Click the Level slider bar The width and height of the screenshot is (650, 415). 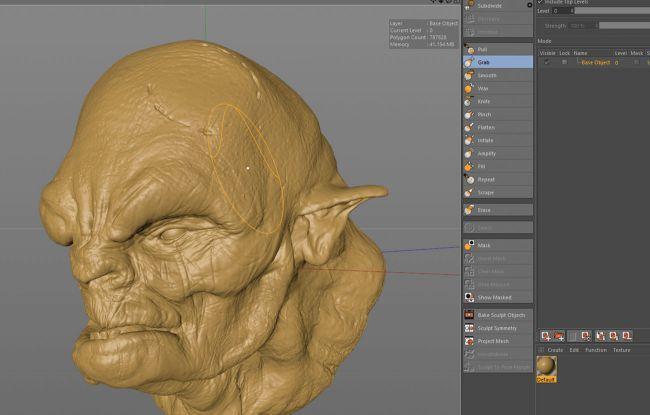pos(612,11)
